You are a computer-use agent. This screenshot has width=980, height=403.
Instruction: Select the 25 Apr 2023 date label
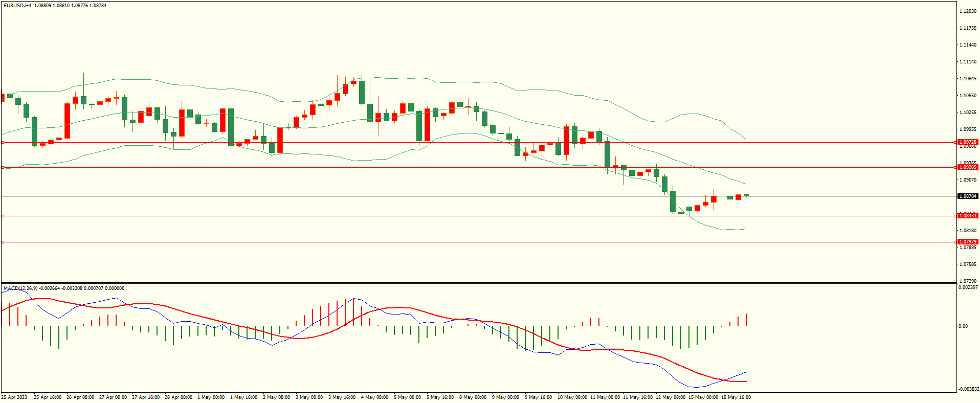coord(14,397)
